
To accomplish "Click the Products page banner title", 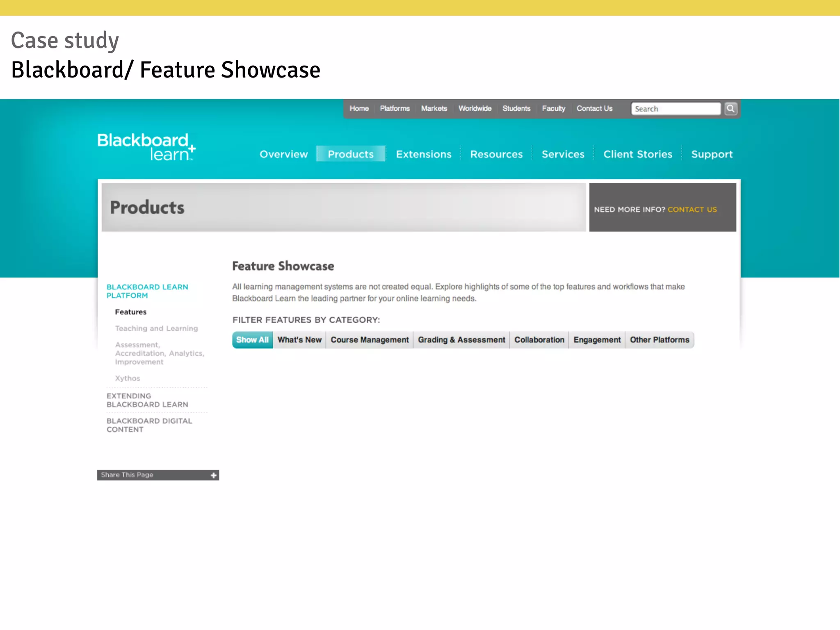I will (147, 207).
